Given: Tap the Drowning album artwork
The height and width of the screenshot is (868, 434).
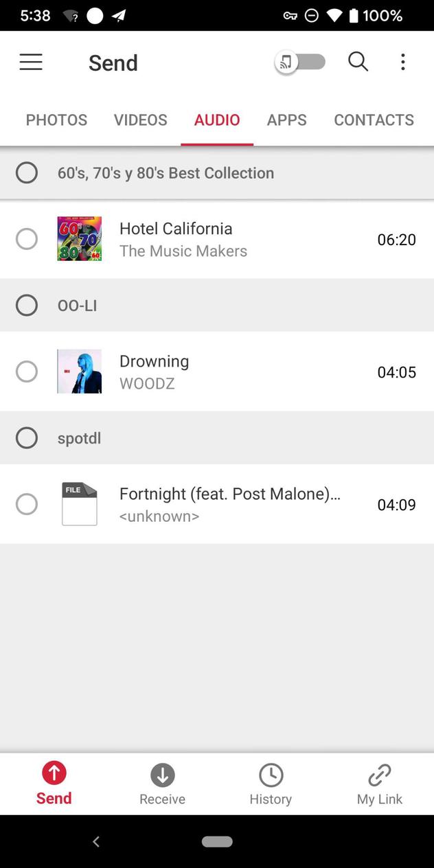Looking at the screenshot, I should [79, 371].
